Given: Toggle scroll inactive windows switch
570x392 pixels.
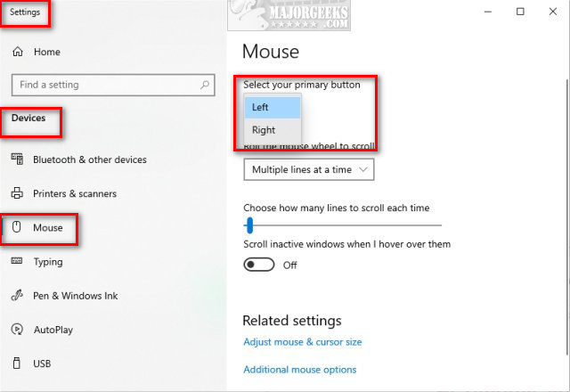Looking at the screenshot, I should [259, 265].
